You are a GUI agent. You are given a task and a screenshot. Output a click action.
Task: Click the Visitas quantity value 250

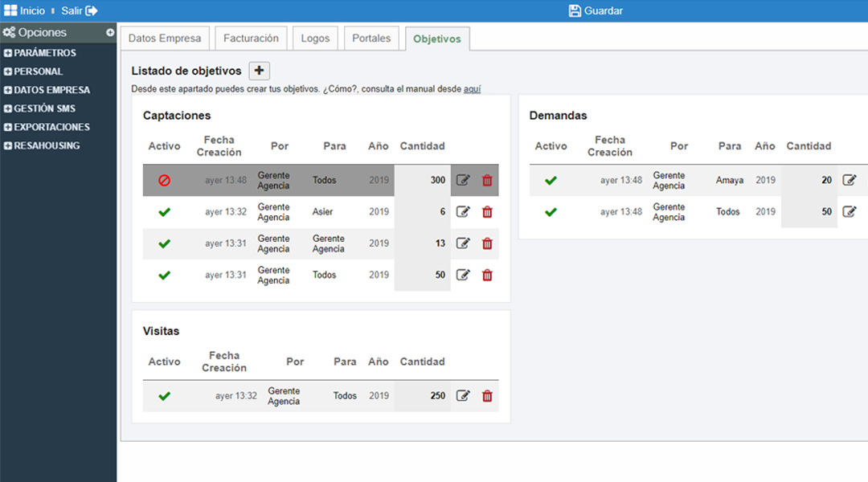[438, 396]
